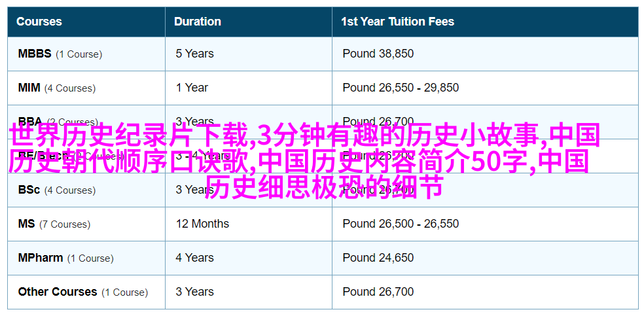Click the Pound 26,500 - 26,550 fee
This screenshot has width=644, height=316.
[401, 224]
